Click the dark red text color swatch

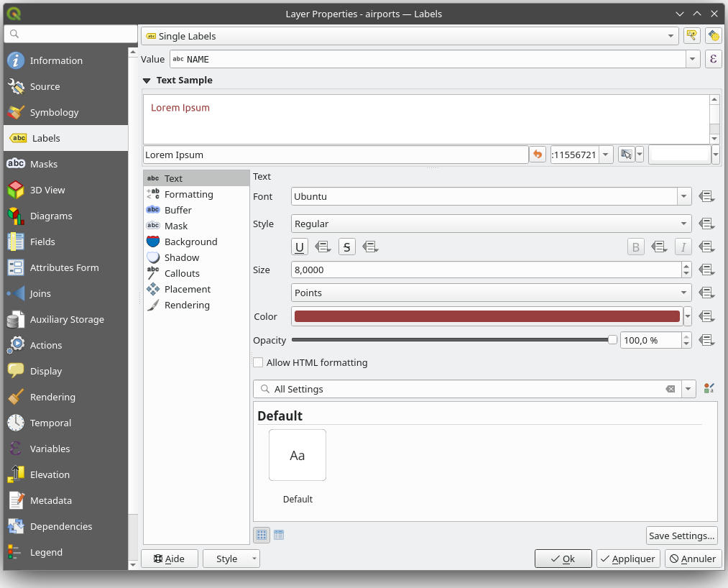click(487, 316)
